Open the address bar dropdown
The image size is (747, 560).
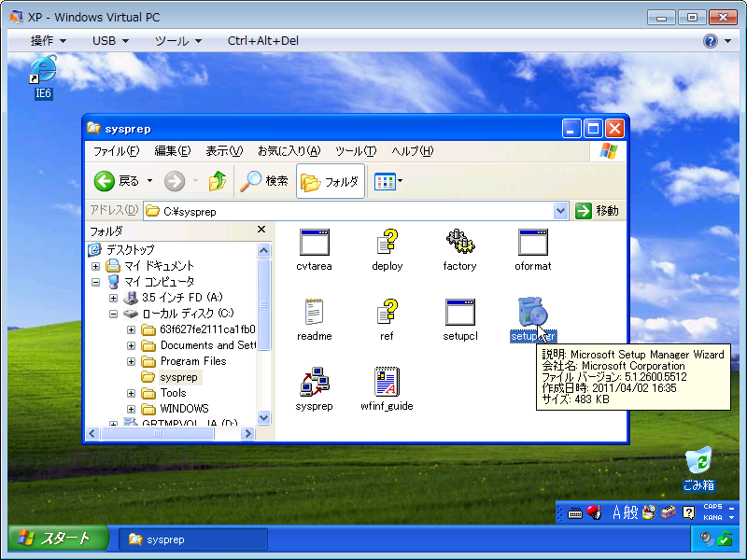[x=561, y=211]
